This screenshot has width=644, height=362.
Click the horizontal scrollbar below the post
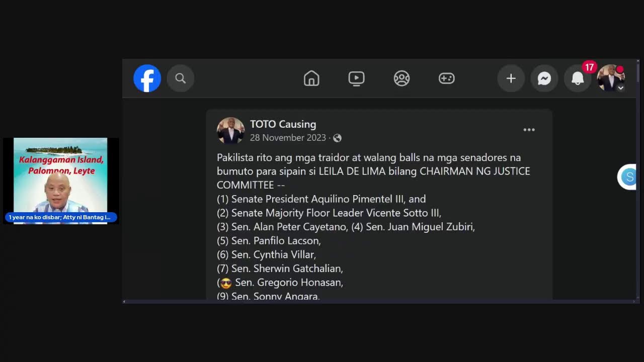[x=380, y=302]
